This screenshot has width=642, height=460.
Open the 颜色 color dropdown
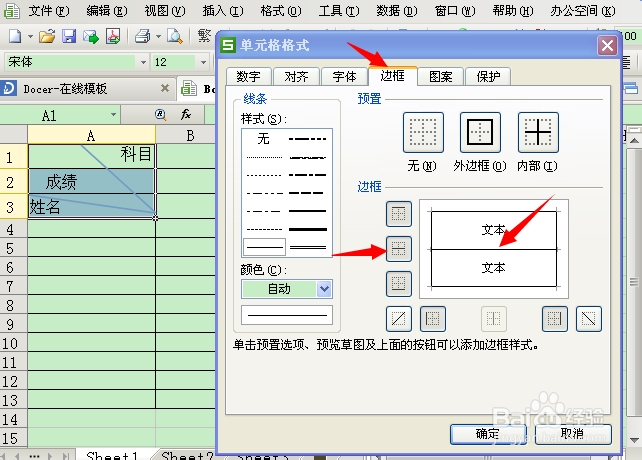pos(324,289)
